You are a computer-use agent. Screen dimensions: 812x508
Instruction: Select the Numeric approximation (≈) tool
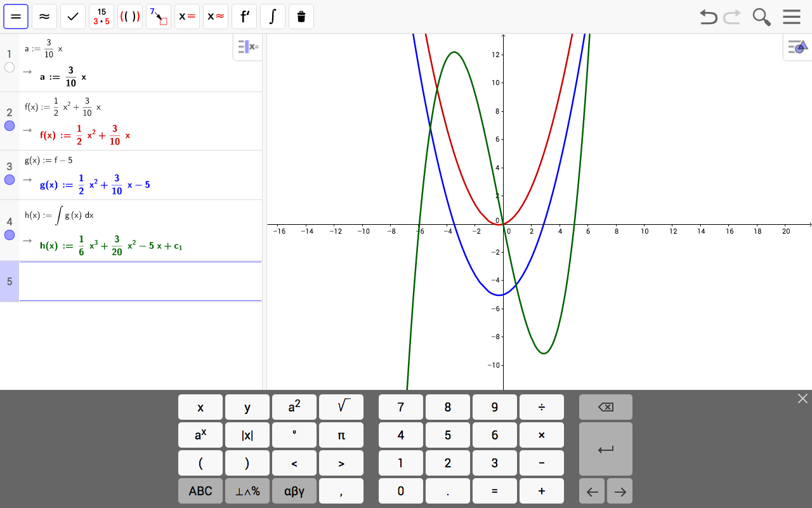pos(44,17)
